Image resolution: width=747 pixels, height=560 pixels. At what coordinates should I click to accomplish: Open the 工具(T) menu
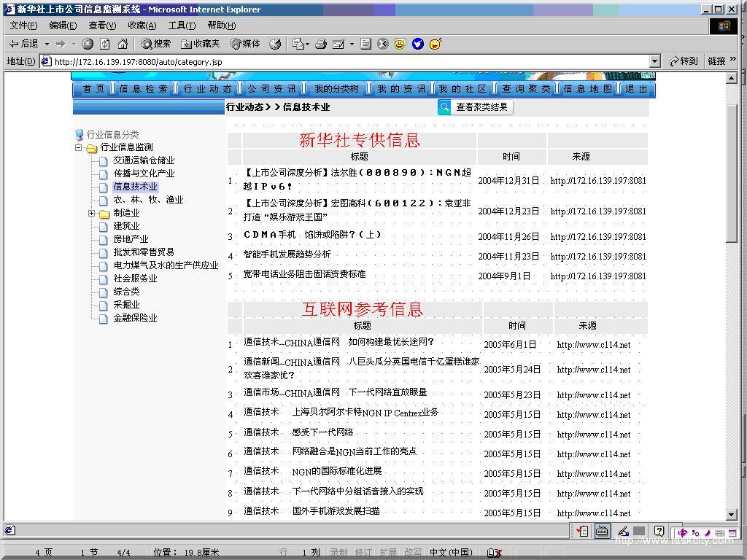tap(182, 26)
